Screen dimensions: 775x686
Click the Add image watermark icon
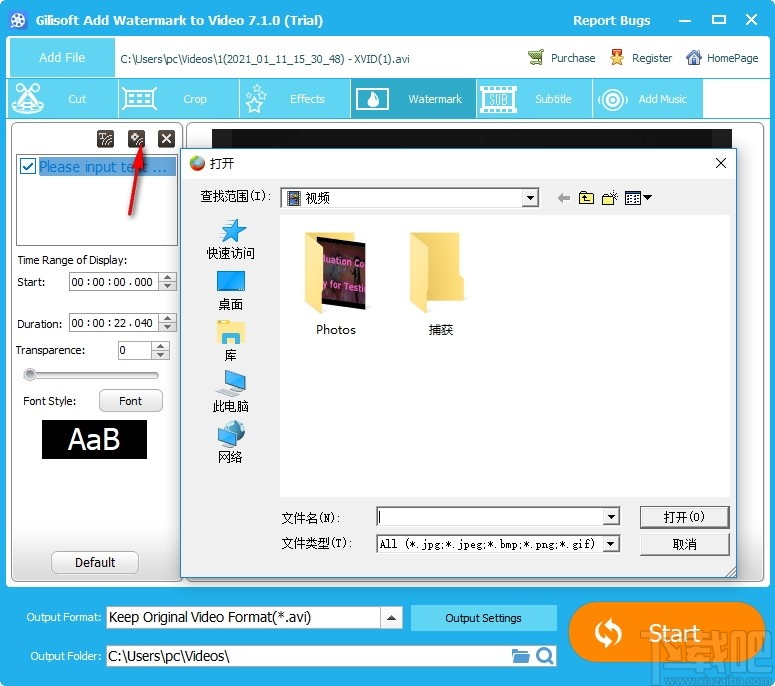click(x=136, y=139)
